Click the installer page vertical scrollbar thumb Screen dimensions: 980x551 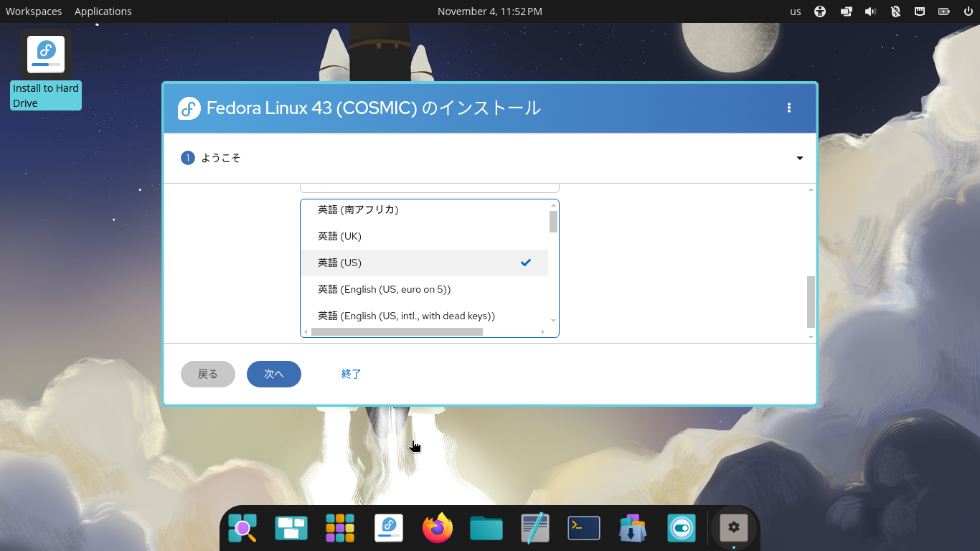tap(811, 302)
